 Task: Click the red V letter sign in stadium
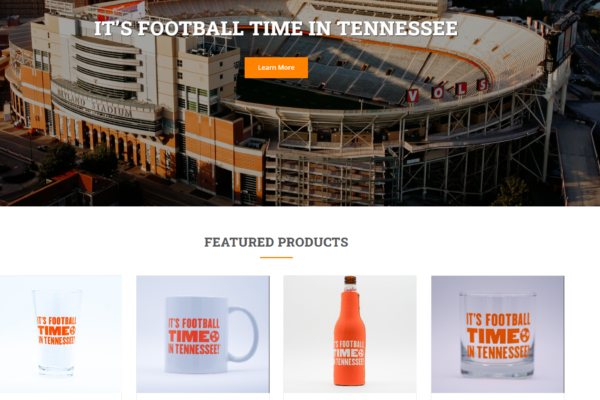pos(412,95)
